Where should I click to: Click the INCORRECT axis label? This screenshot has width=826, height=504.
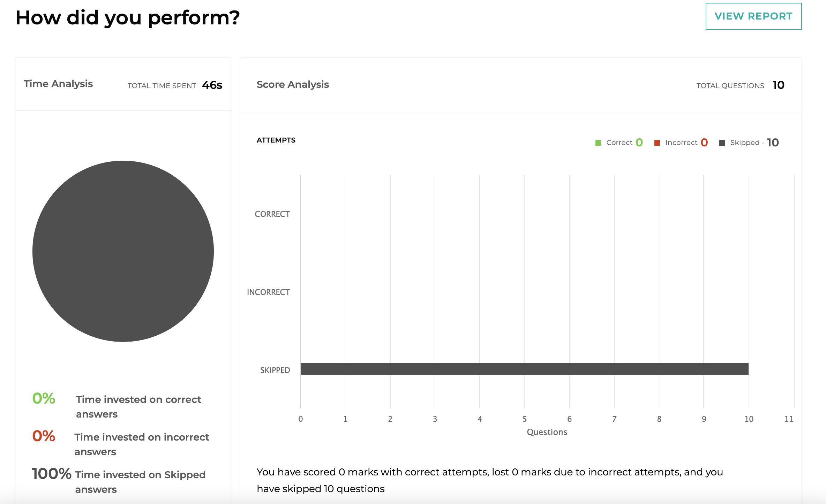268,292
